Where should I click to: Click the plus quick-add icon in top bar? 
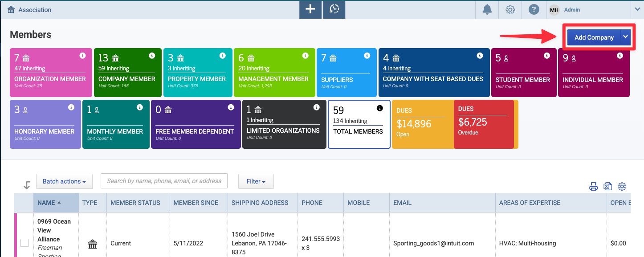click(310, 9)
